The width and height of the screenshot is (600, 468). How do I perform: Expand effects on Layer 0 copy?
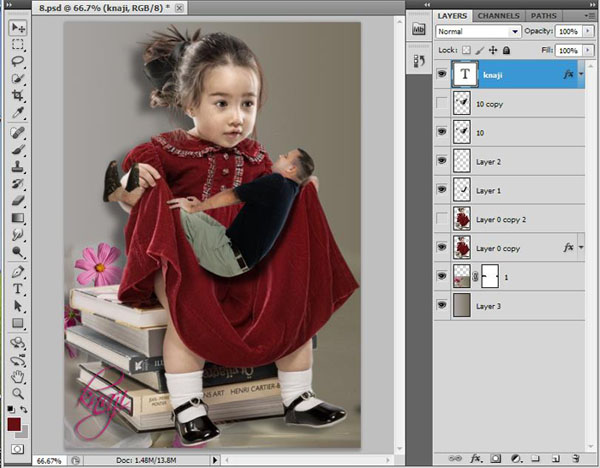[x=581, y=246]
